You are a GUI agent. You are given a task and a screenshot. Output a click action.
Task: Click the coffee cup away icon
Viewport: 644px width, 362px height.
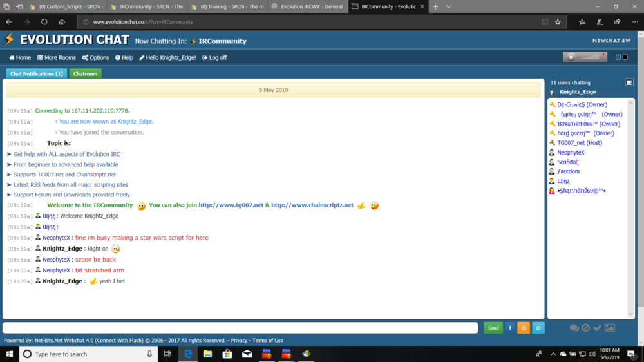coord(629,82)
